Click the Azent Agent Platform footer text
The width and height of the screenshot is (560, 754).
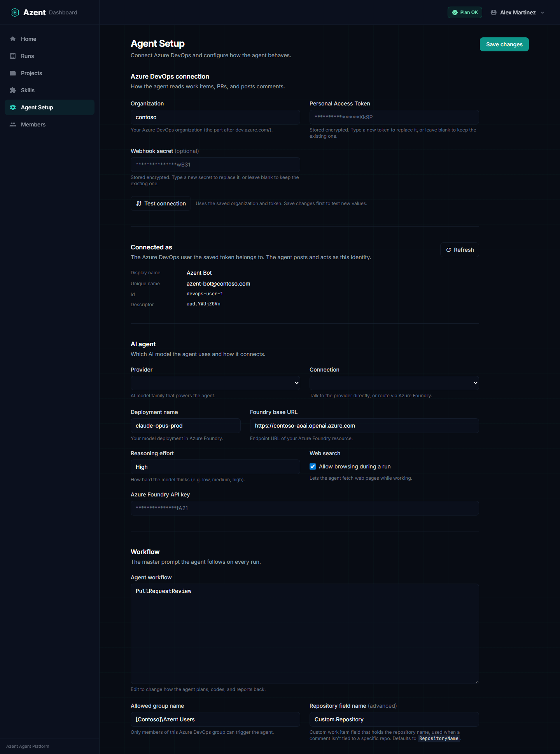[28, 746]
